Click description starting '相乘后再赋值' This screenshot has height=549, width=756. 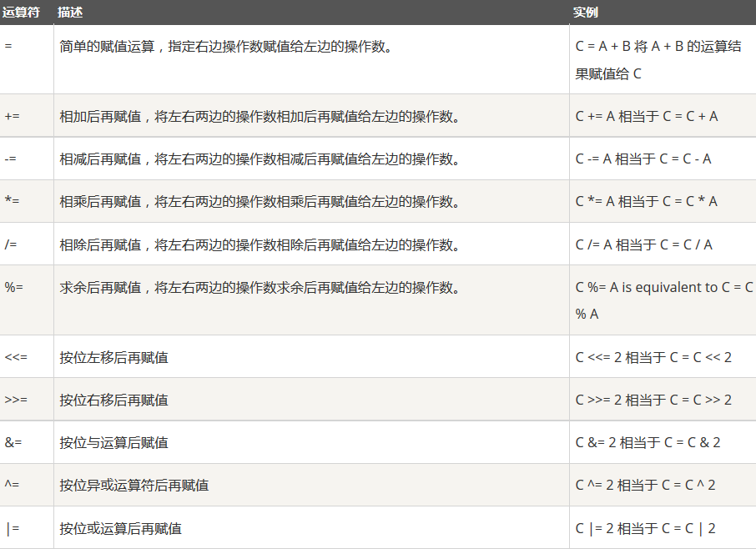coord(260,201)
